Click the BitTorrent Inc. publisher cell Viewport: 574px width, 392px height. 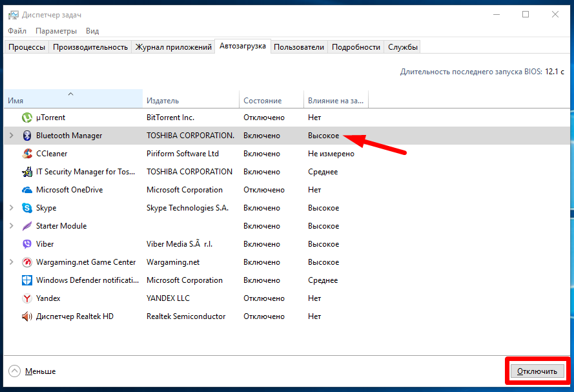[x=170, y=118]
